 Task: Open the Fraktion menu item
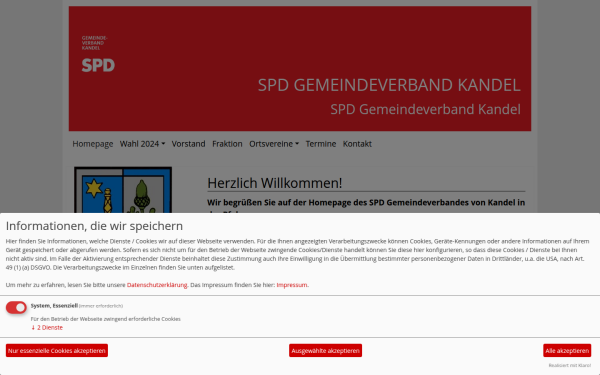coord(227,144)
